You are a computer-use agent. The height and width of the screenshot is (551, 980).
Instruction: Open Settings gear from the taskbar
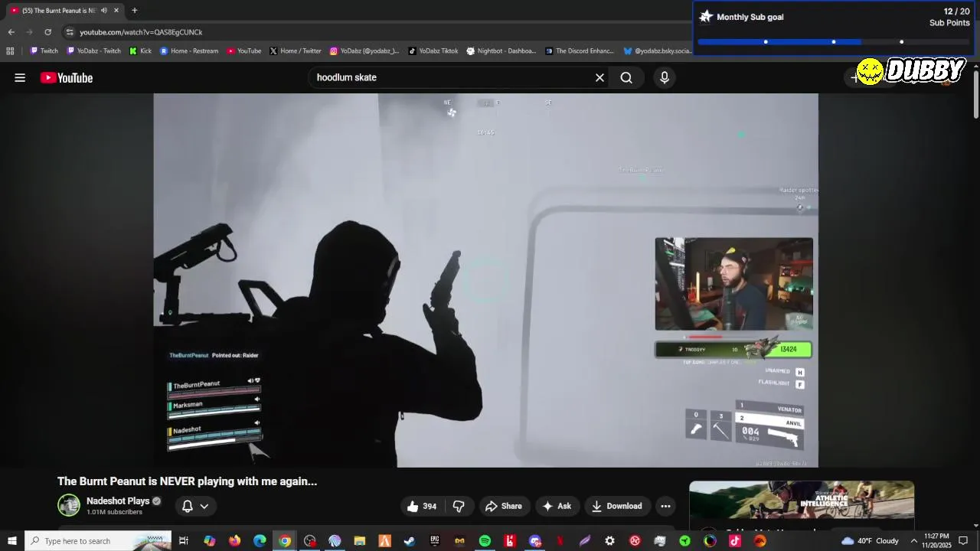pyautogui.click(x=609, y=541)
